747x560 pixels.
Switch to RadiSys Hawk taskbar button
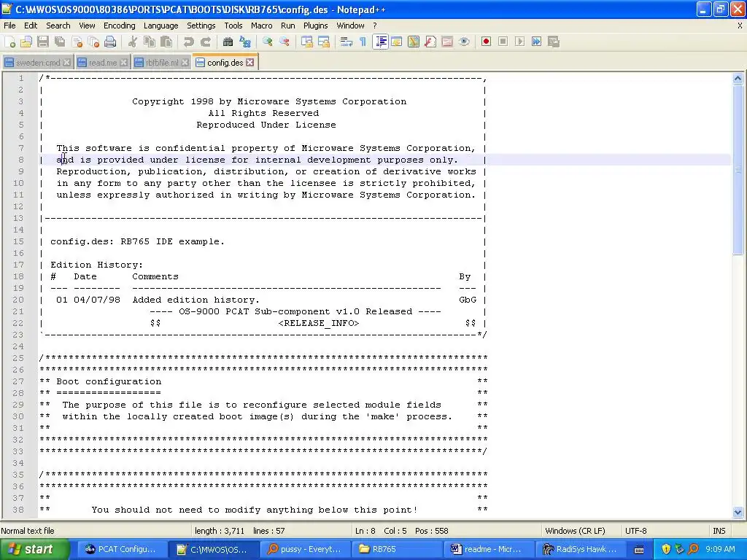point(582,549)
